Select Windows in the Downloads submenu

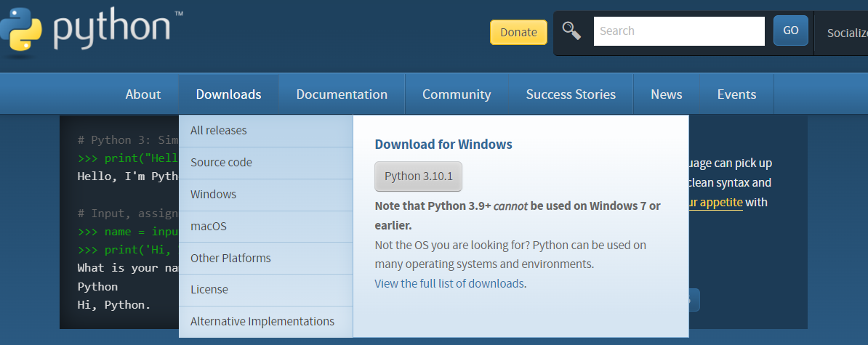[266, 195]
